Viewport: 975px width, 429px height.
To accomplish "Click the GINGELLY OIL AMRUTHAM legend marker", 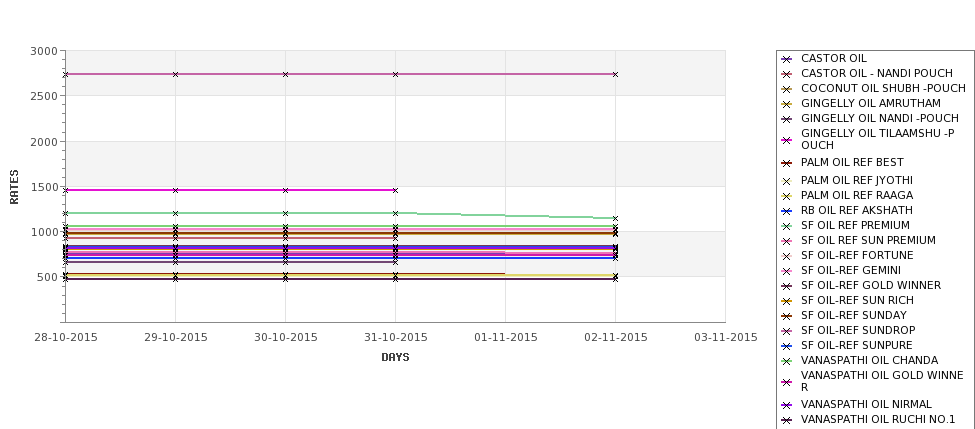I will point(786,104).
